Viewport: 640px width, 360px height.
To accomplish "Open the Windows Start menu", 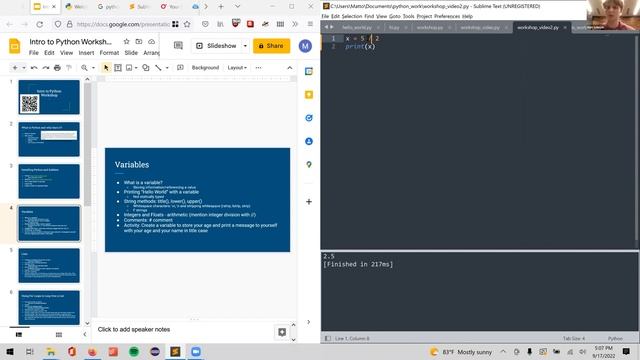I will click(x=9, y=352).
